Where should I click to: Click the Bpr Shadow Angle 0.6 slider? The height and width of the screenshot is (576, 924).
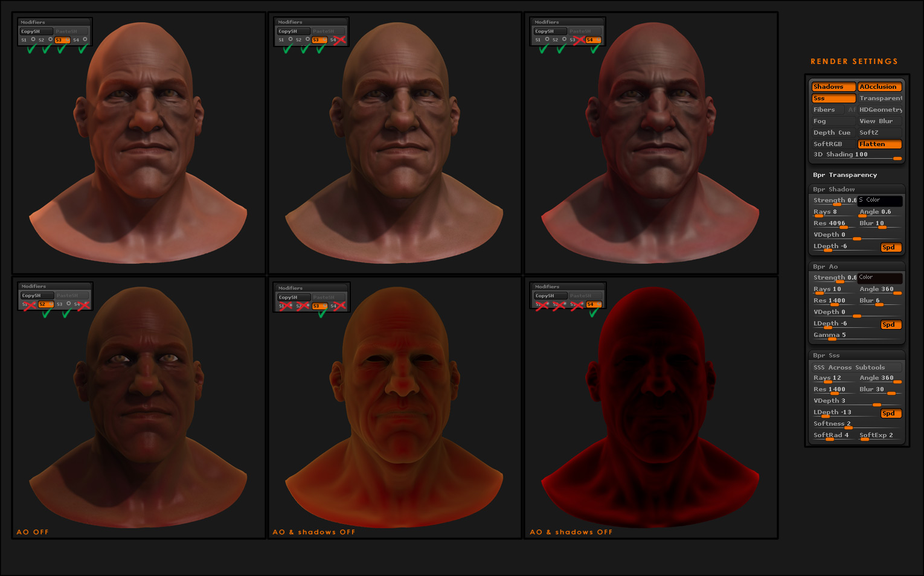tap(879, 212)
